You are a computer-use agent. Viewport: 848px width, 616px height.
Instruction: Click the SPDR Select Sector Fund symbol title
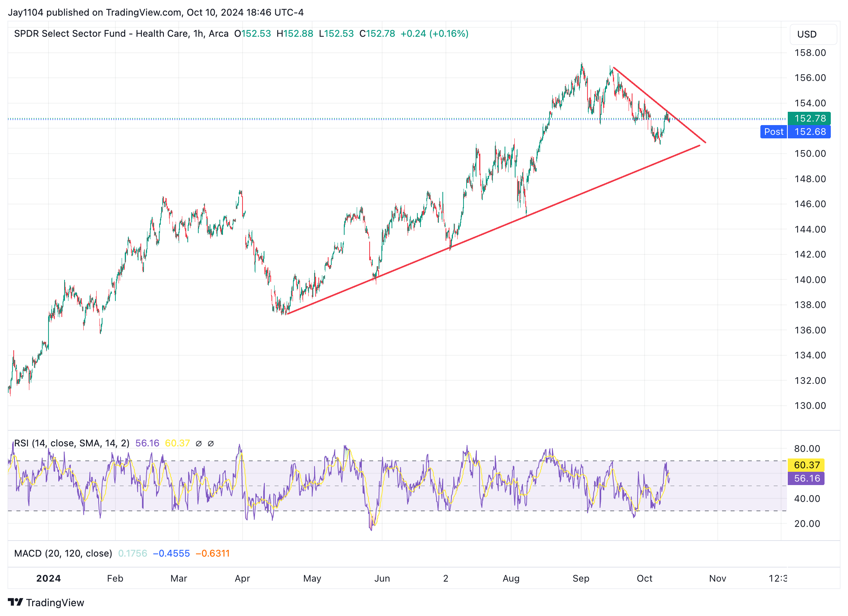(121, 34)
